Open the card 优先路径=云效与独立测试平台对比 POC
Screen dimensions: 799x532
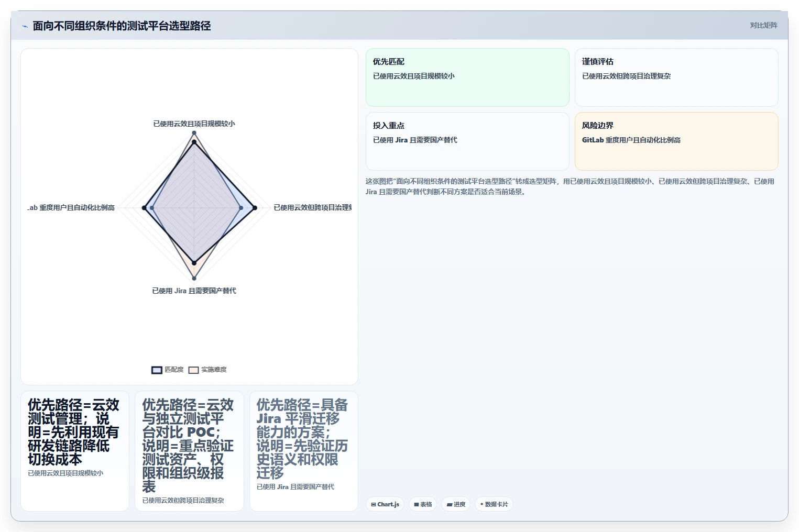pos(189,451)
